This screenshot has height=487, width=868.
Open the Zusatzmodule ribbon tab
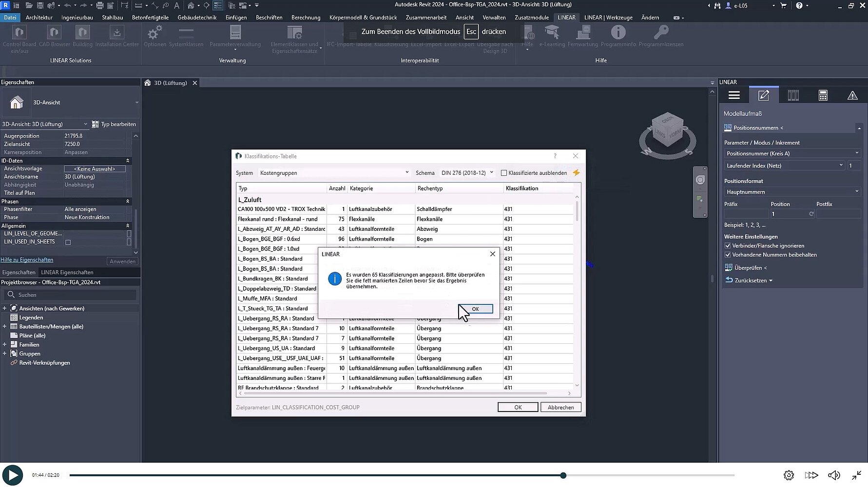(x=532, y=18)
